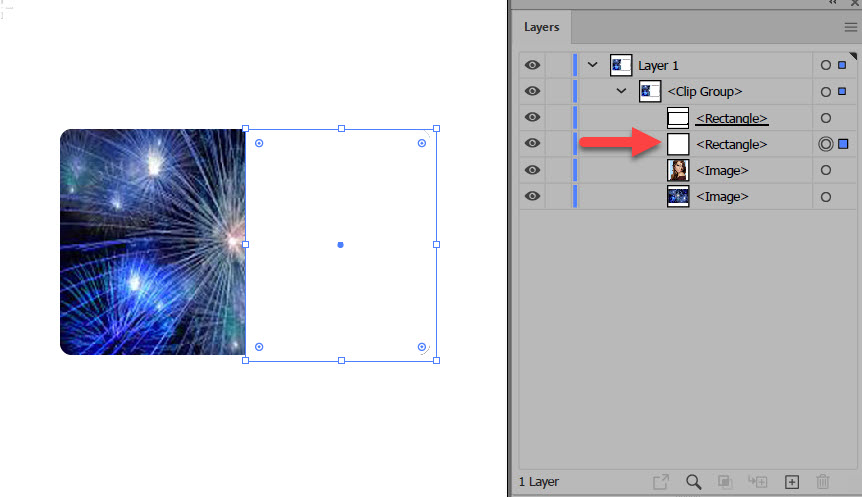
Task: Click the Clip Group thumbnail
Action: [x=650, y=91]
